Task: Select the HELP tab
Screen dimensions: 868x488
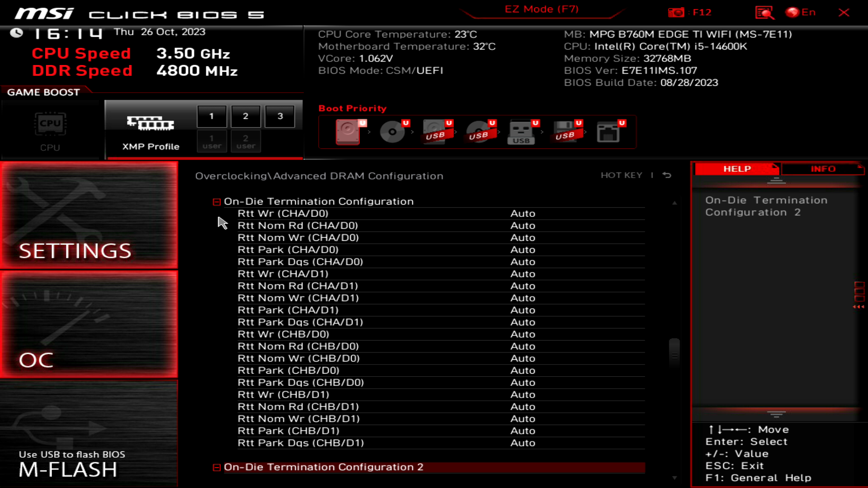Action: click(736, 169)
